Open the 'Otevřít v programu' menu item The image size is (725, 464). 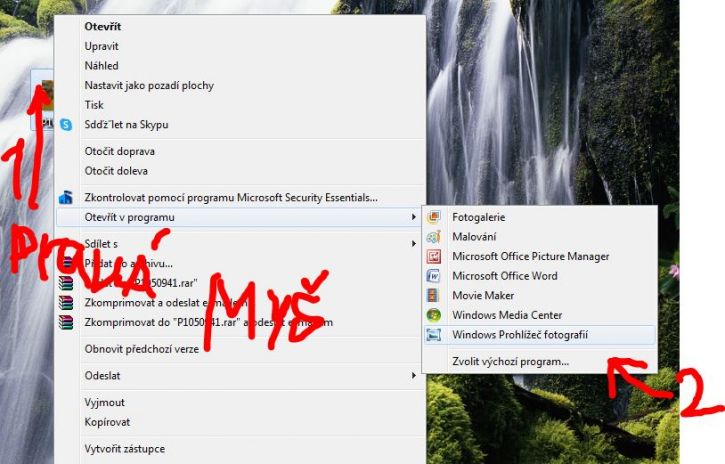point(240,217)
